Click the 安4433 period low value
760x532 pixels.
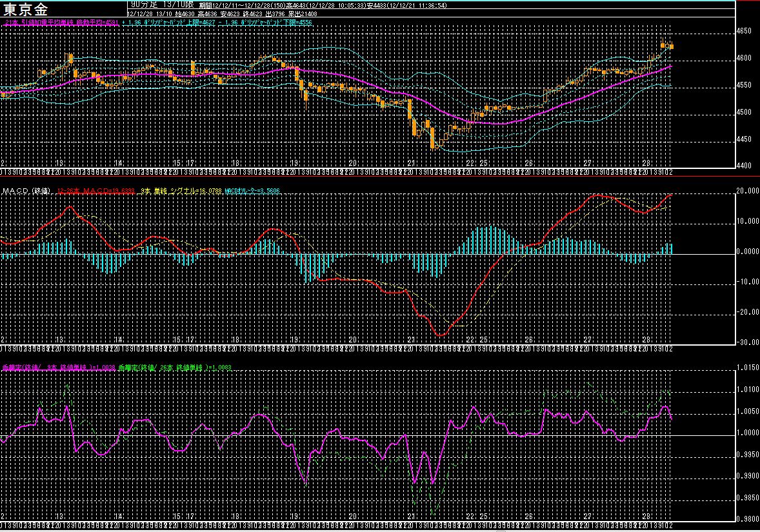pos(375,5)
